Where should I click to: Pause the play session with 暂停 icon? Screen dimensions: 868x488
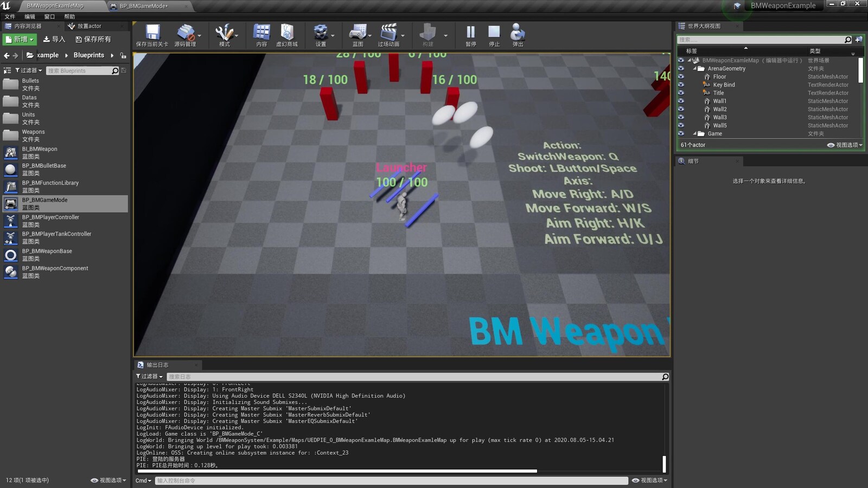click(x=469, y=34)
